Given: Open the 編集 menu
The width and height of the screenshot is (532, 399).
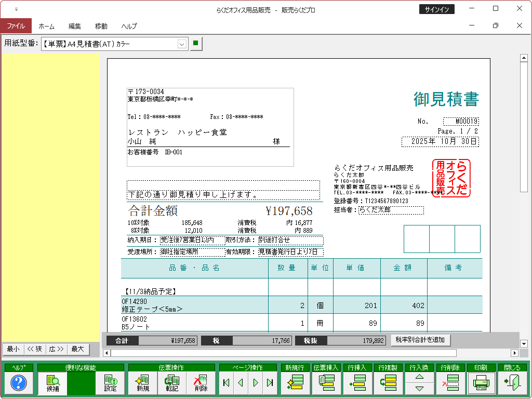Looking at the screenshot, I should pos(75,26).
